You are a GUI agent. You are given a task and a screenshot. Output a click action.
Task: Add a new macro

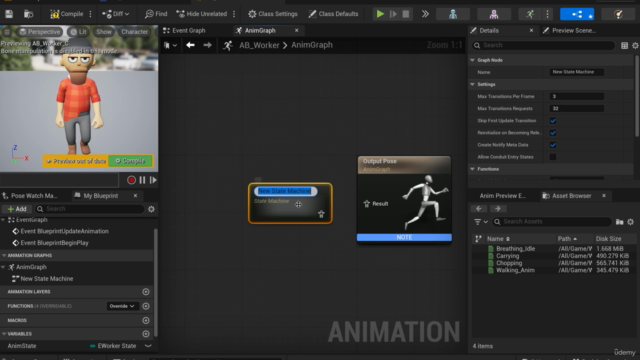pos(146,320)
